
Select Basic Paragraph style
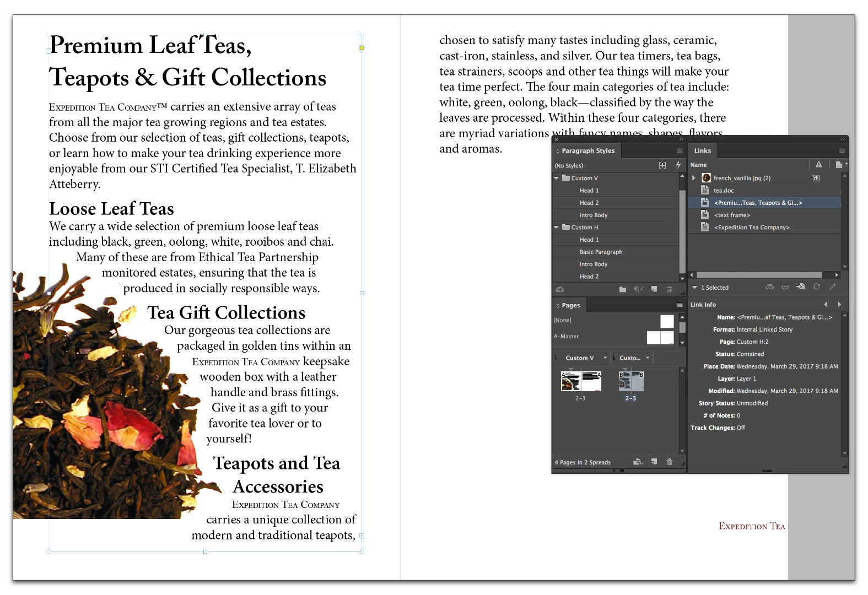pos(616,252)
